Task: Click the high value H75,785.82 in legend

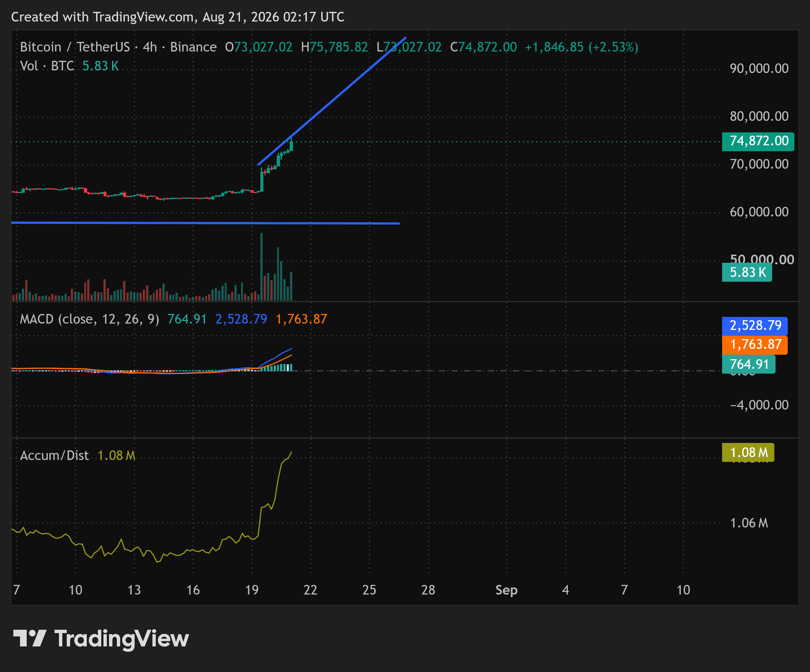Action: 335,47
